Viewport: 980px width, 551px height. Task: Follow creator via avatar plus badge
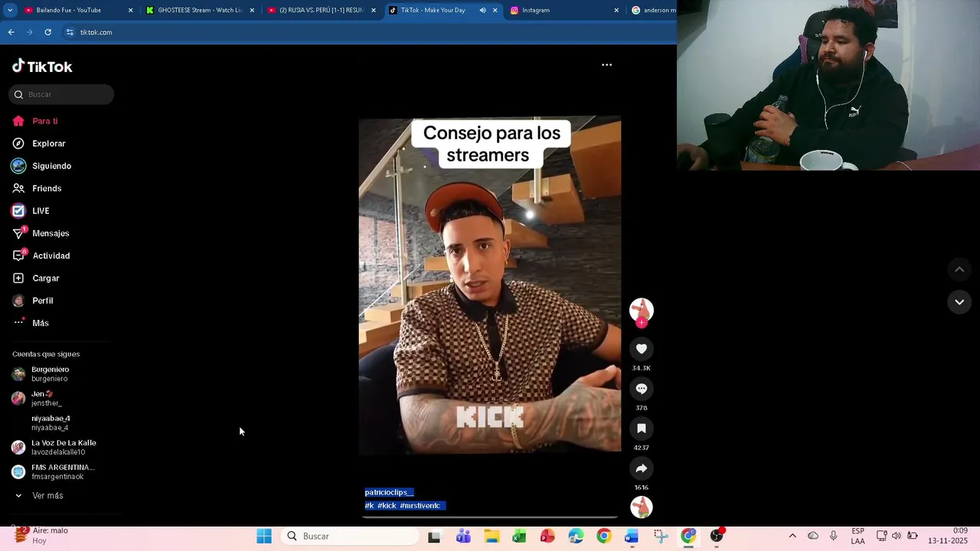click(642, 323)
